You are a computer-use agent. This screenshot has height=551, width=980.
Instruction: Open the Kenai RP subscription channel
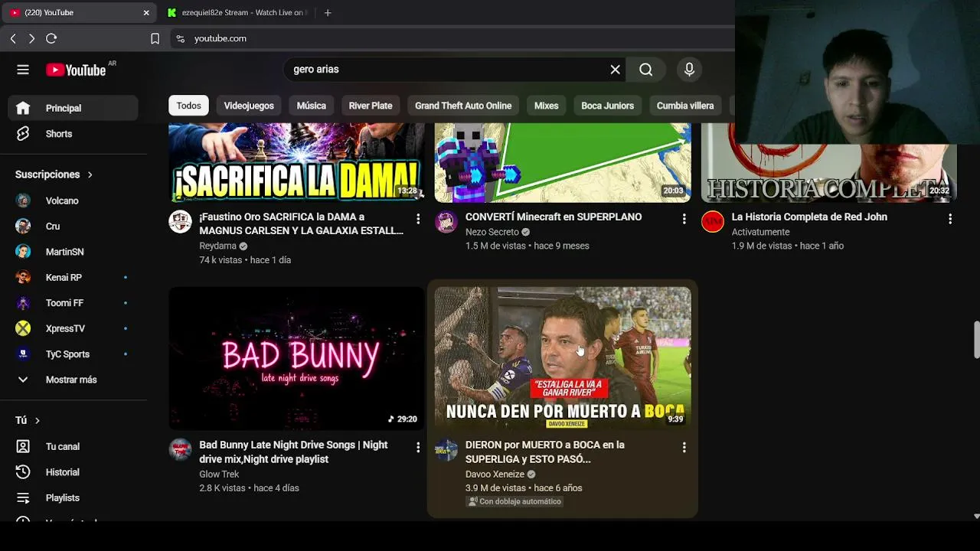[73, 278]
